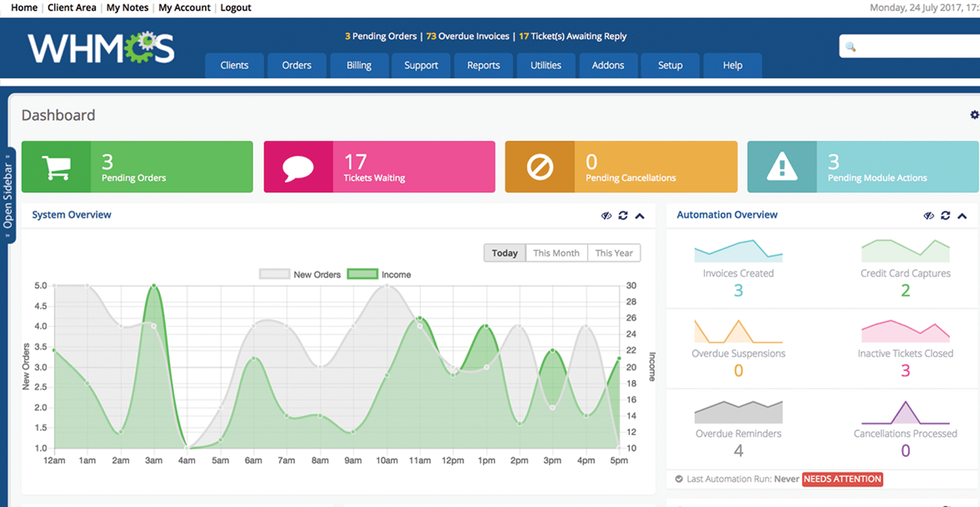Refresh the Automation Overview widget
This screenshot has height=507, width=980.
click(x=945, y=215)
